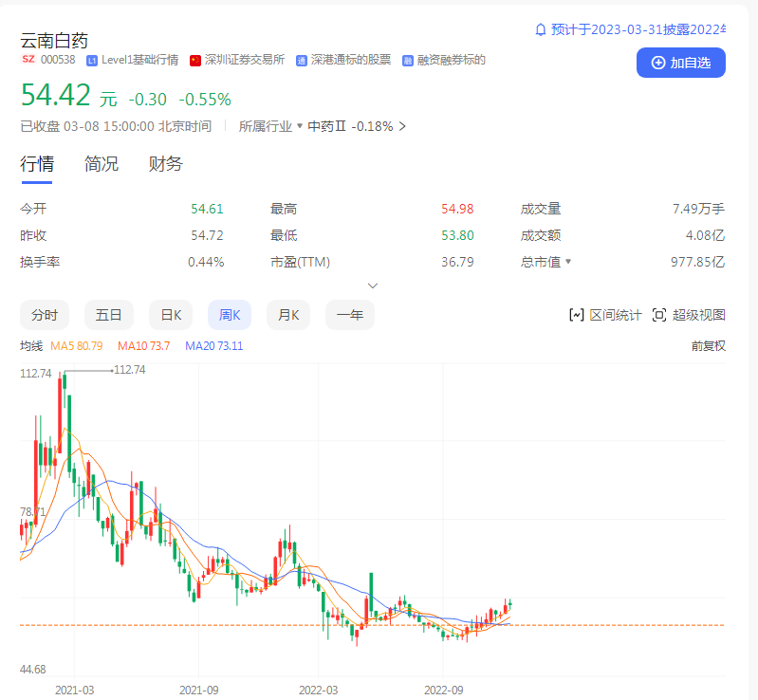Select the 一年 chart view
The image size is (758, 700).
[x=350, y=315]
